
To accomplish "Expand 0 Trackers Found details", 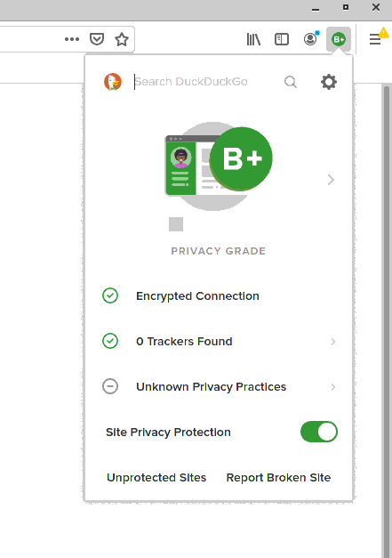I will point(219,341).
